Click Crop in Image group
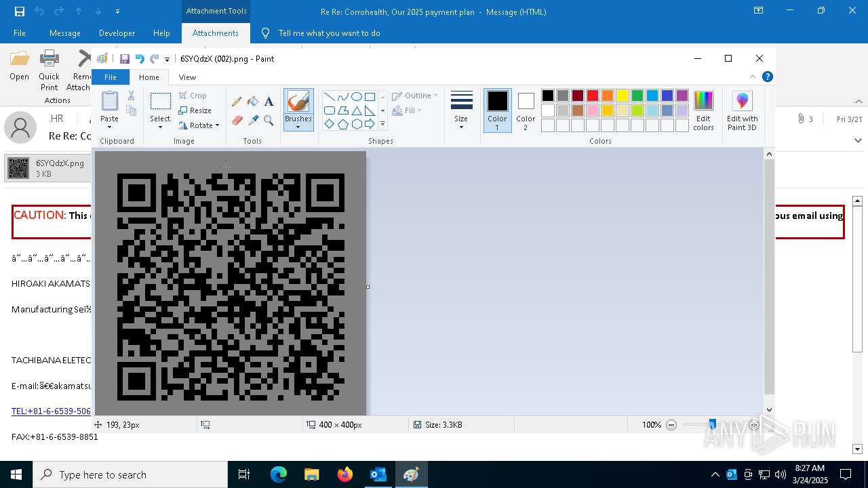Screen dimensions: 868x488 coord(193,96)
